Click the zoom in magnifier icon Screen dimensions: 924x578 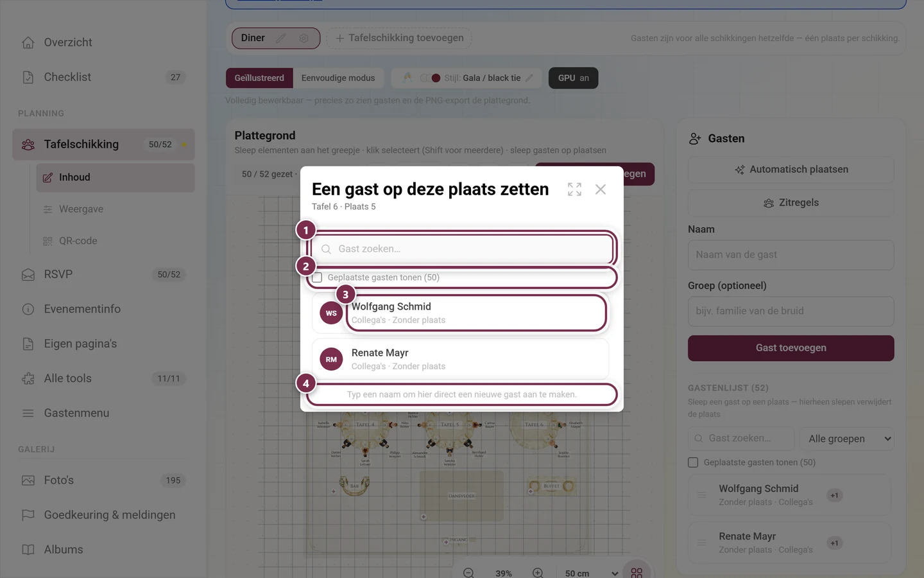[x=538, y=573]
